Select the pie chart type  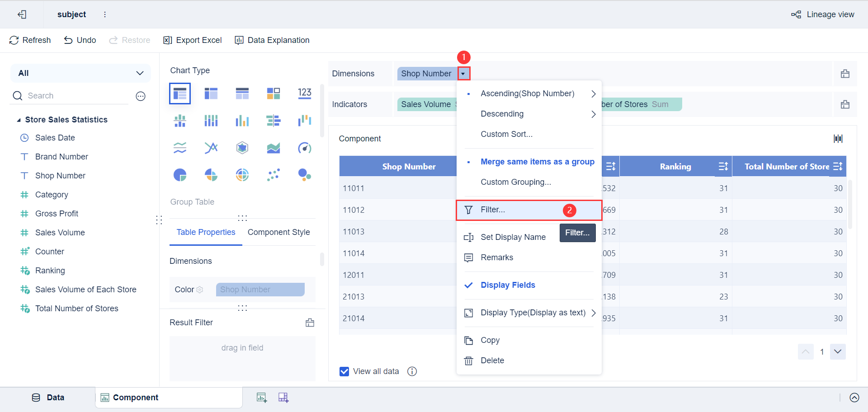180,175
